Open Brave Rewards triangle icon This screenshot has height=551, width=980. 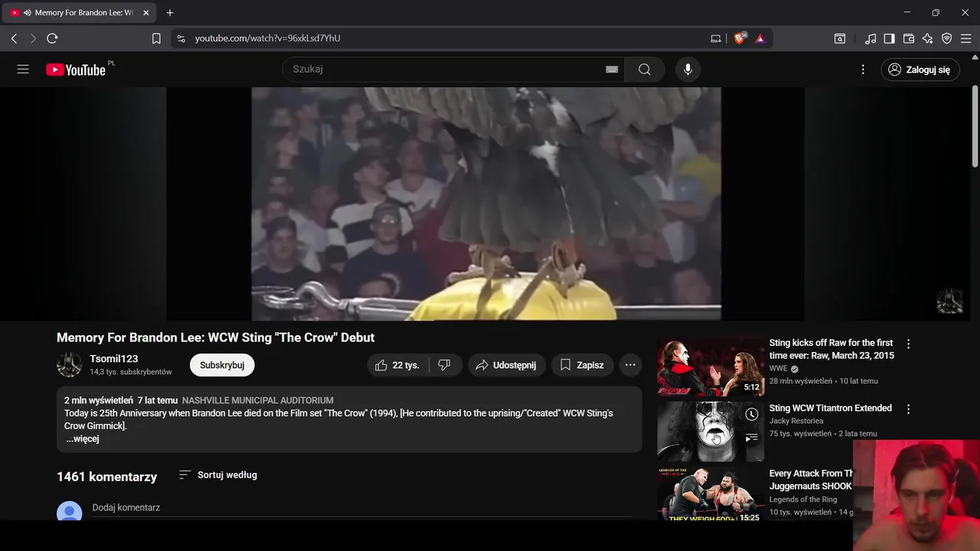[760, 38]
